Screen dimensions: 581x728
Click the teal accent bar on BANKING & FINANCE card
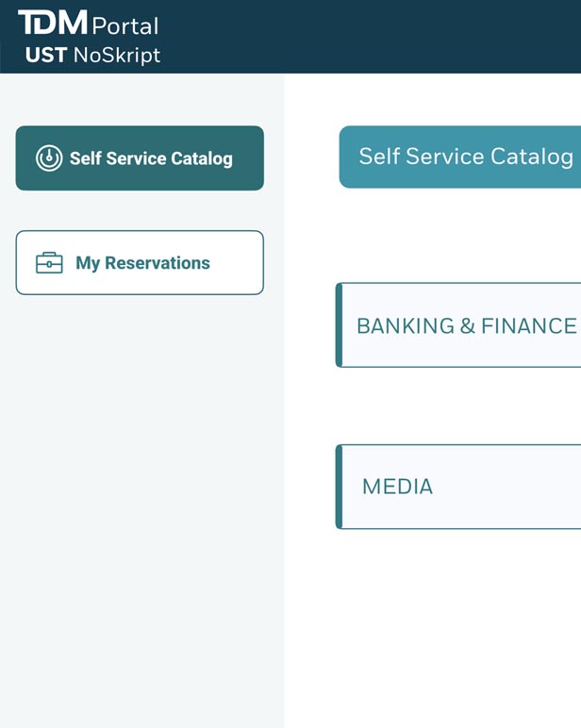click(339, 325)
